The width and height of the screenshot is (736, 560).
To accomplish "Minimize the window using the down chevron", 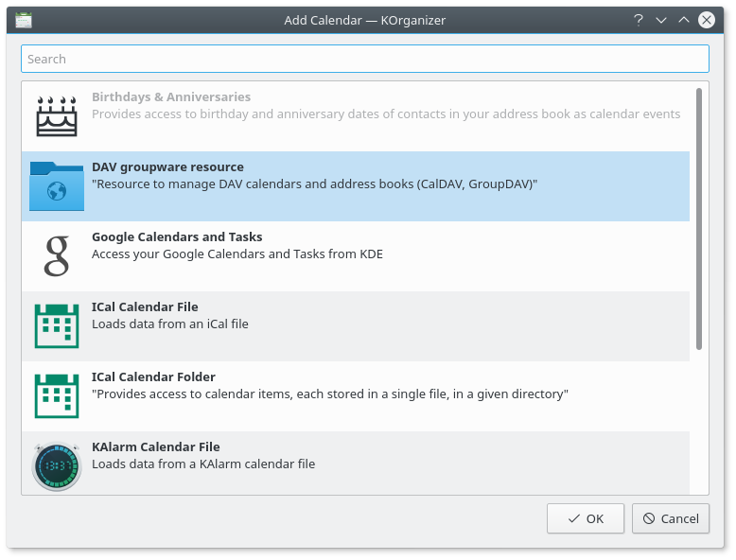I will pos(661,19).
